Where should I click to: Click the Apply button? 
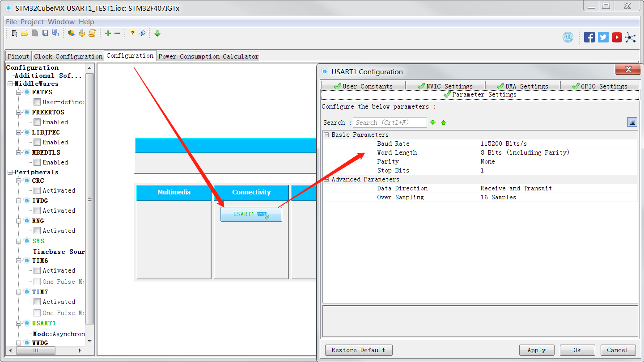(537, 350)
